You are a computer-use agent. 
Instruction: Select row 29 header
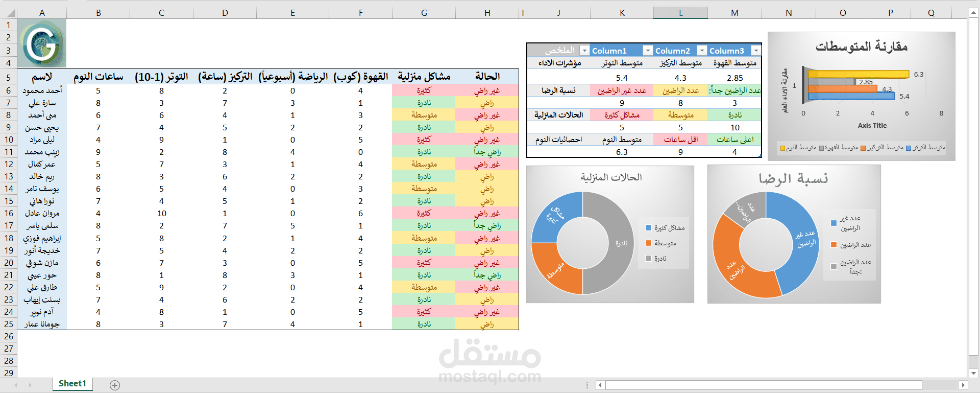pyautogui.click(x=9, y=373)
